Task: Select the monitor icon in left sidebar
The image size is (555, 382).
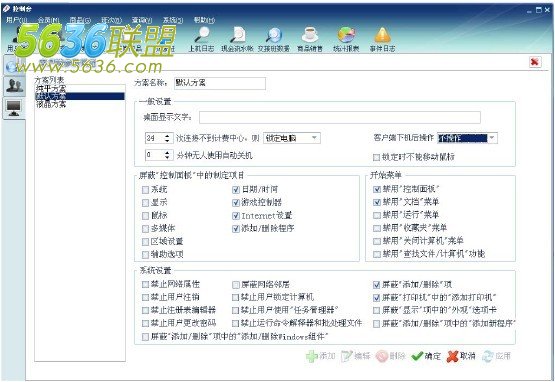Action: 14,108
